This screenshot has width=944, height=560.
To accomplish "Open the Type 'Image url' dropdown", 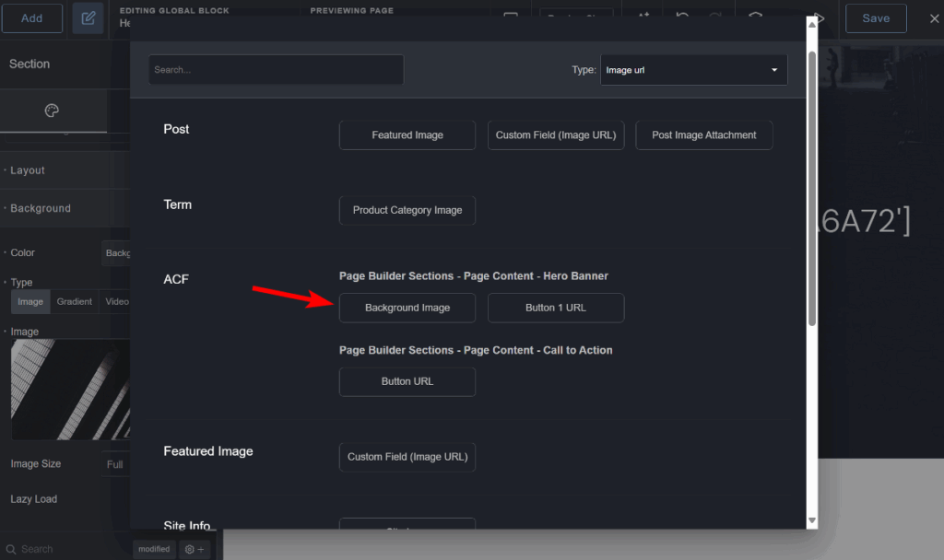I will click(693, 70).
